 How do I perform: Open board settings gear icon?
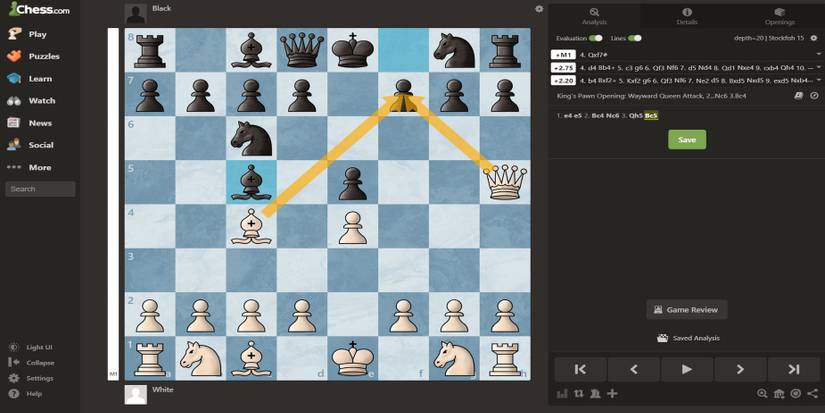(539, 9)
